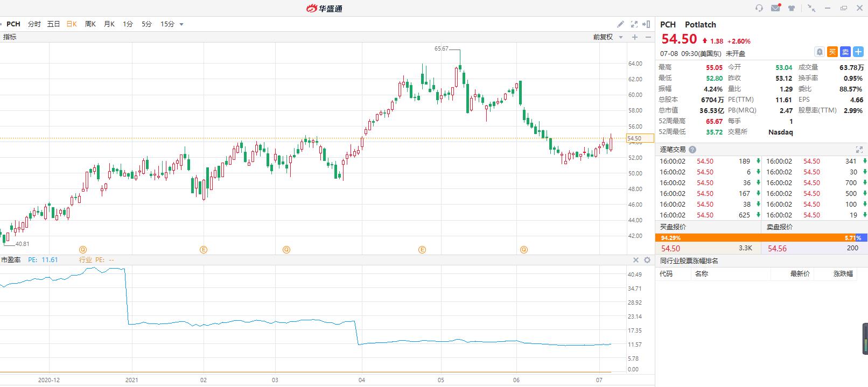Zoom in the chart with plus
This screenshot has width=868, height=387.
pos(635,37)
